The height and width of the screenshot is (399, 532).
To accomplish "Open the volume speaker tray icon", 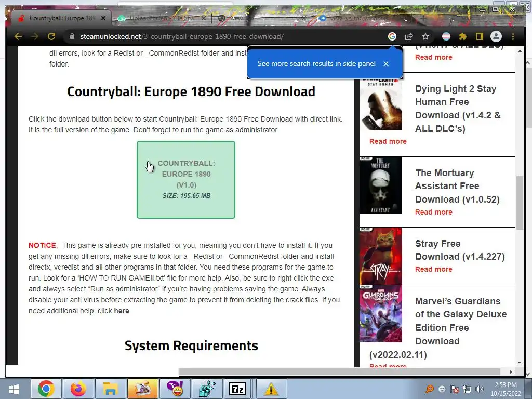I will (480, 389).
